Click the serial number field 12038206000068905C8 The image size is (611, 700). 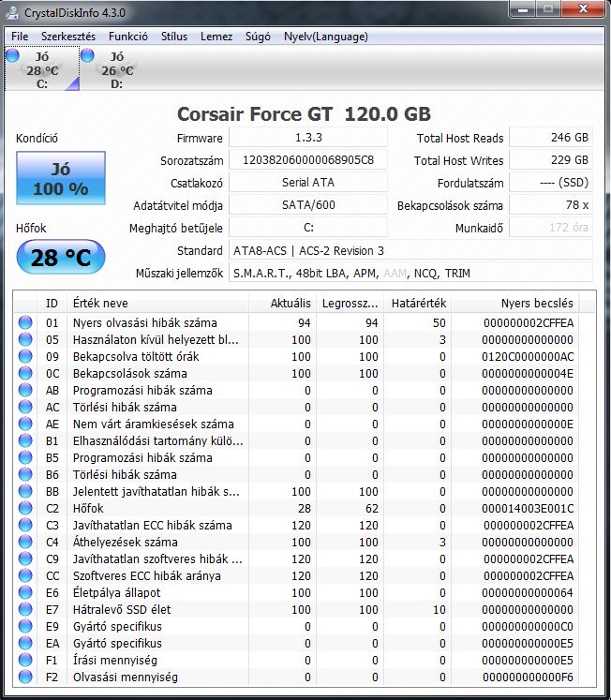click(x=308, y=160)
